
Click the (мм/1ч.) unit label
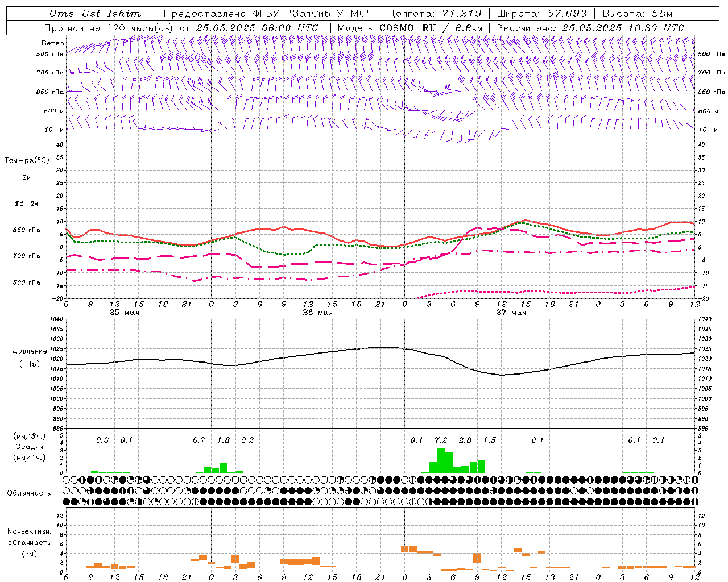click(x=30, y=458)
